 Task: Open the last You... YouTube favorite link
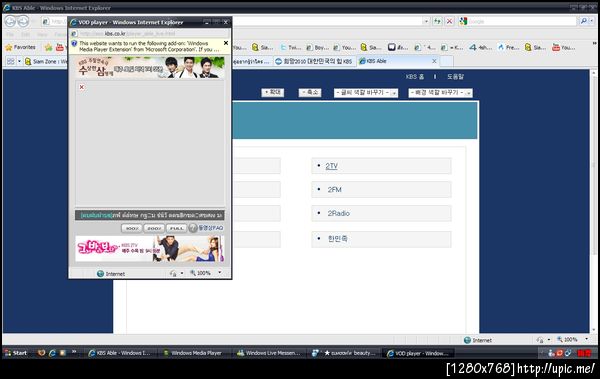coord(563,47)
